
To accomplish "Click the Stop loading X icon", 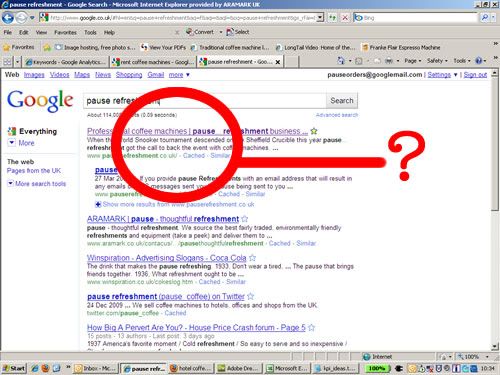I will 345,18.
